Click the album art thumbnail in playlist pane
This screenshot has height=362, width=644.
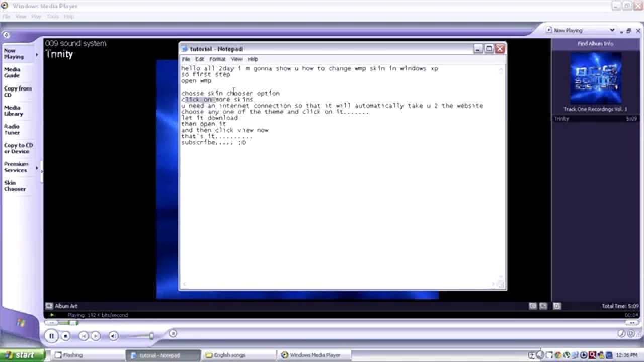[595, 78]
